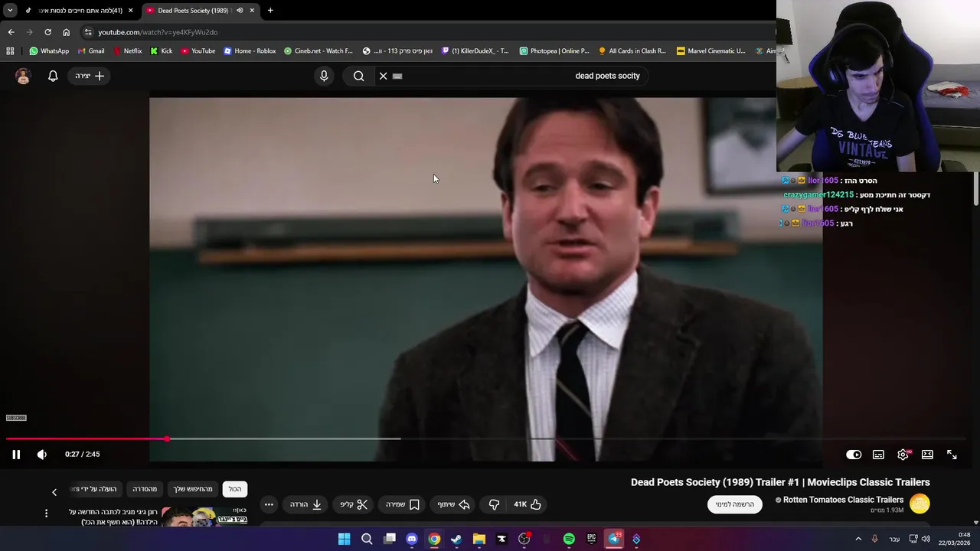
Task: Toggle subtitles/captions button in player
Action: [x=878, y=455]
